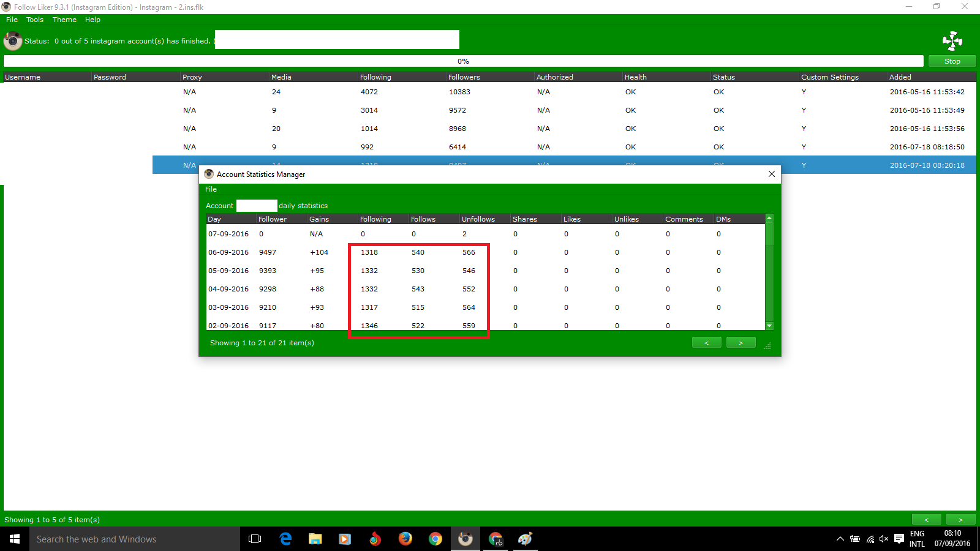980x551 pixels.
Task: Select the 05-09-2016 statistics row
Action: tap(486, 271)
